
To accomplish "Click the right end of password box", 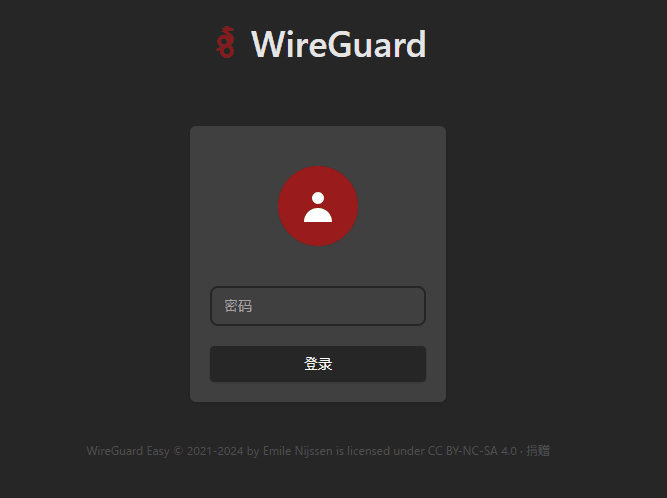I will (x=415, y=306).
